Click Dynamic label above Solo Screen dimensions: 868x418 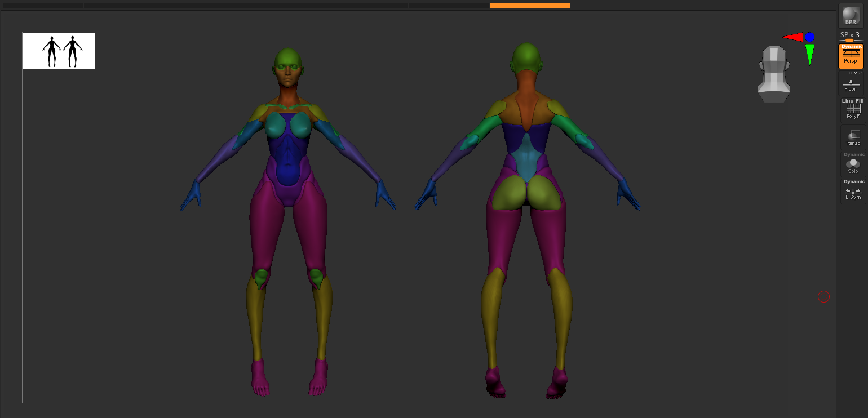coord(854,154)
